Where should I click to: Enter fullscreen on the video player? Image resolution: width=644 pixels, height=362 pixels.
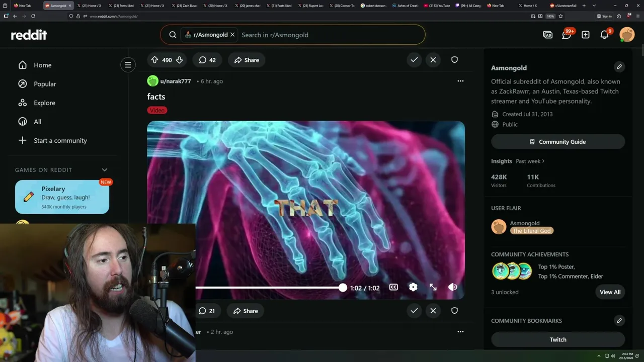433,287
